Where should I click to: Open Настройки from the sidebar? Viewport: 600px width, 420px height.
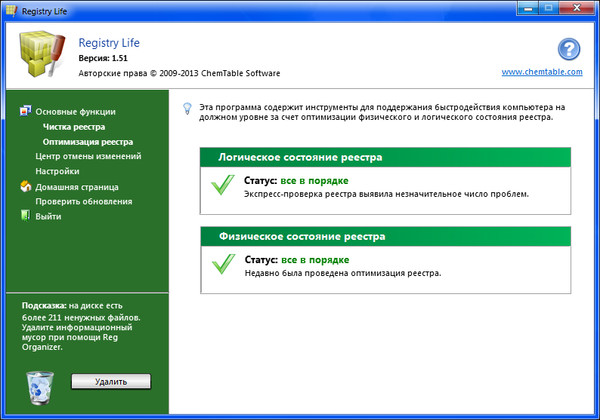tap(57, 171)
